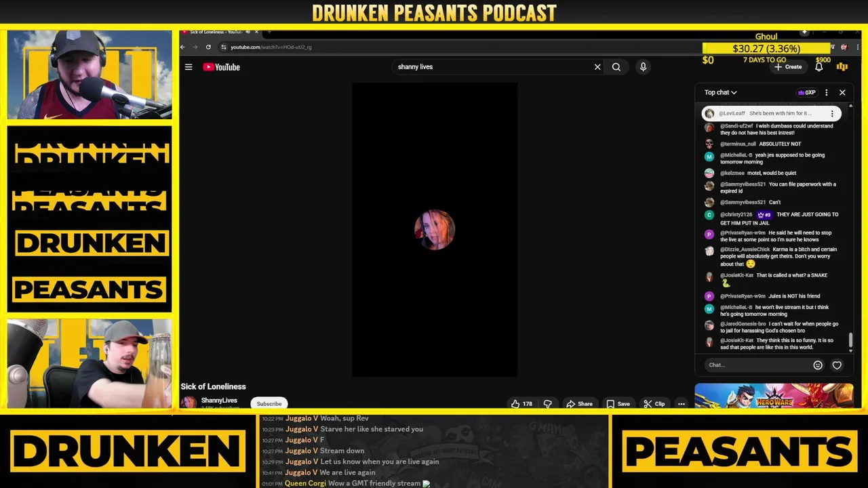
Task: Open @Sandi-uf2wf commenter profile
Action: pos(736,126)
